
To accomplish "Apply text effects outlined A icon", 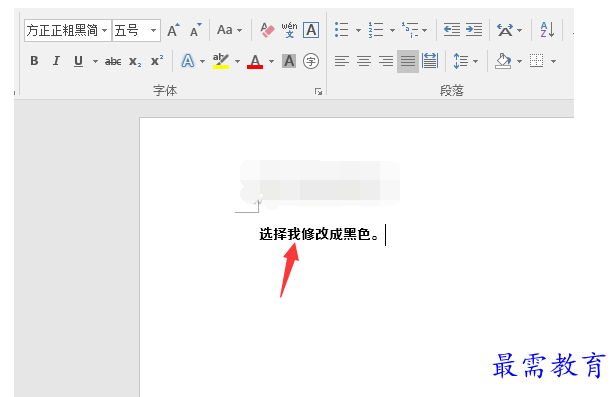I will pyautogui.click(x=188, y=61).
